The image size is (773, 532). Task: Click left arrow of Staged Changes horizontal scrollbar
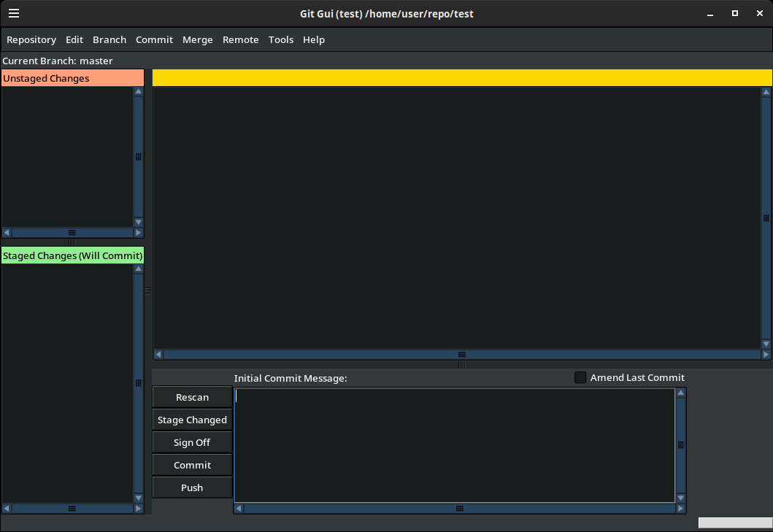pos(7,509)
